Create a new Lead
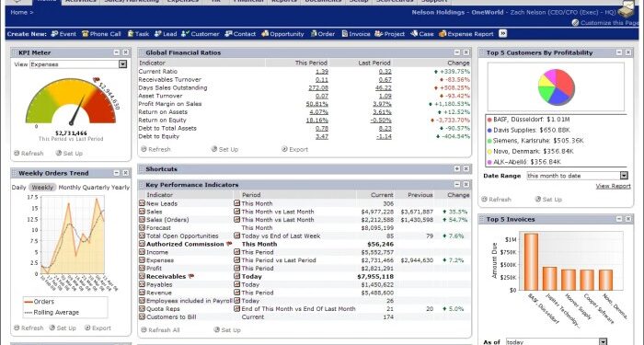The image size is (644, 345). coord(166,34)
